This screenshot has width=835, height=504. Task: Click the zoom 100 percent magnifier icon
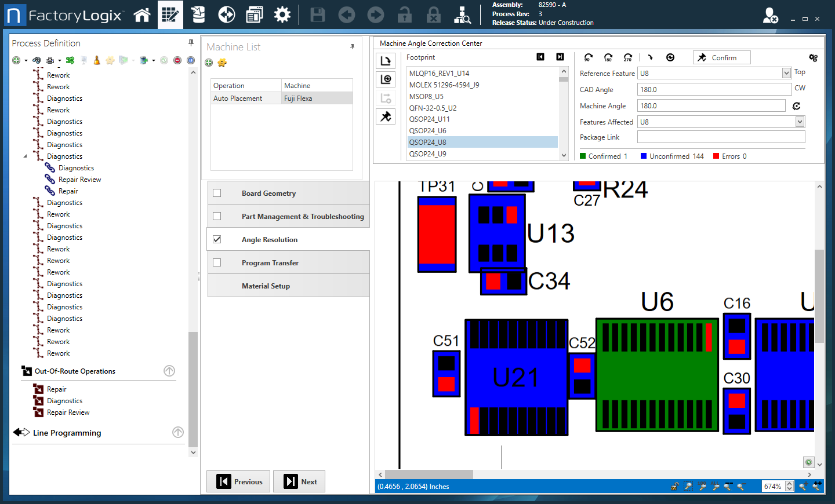(x=702, y=487)
